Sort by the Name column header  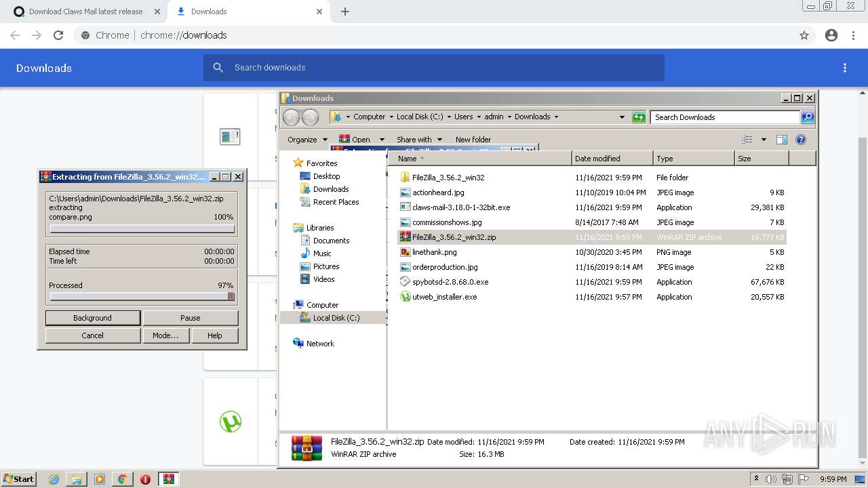coord(480,159)
